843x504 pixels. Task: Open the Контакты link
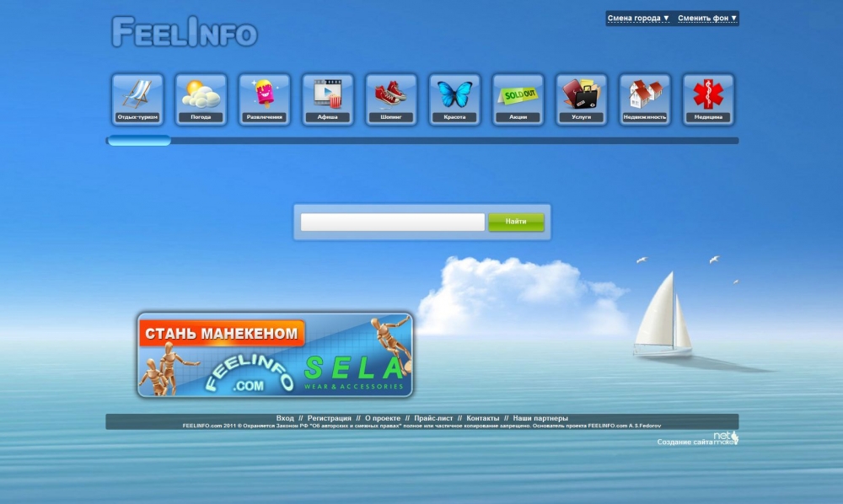tap(483, 418)
